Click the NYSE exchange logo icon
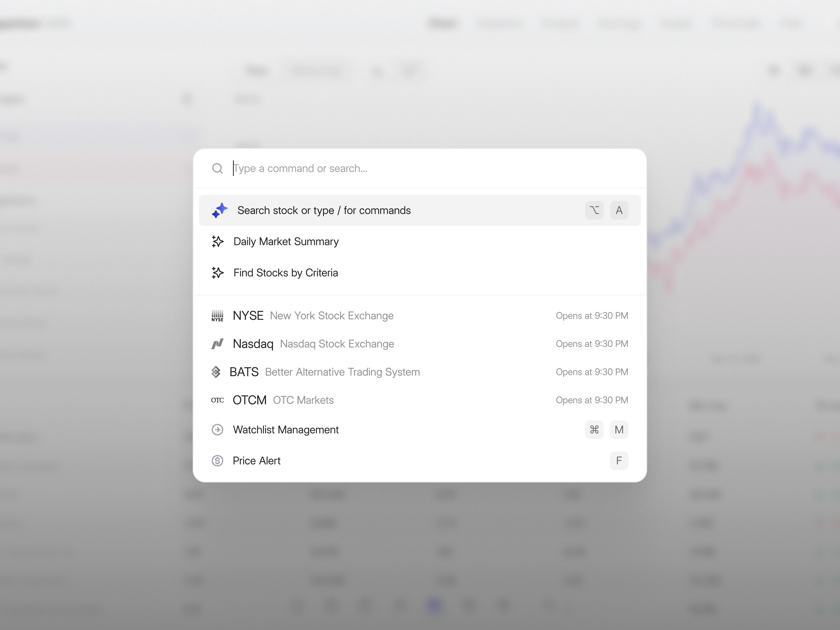Viewport: 840px width, 630px height. pos(217,316)
